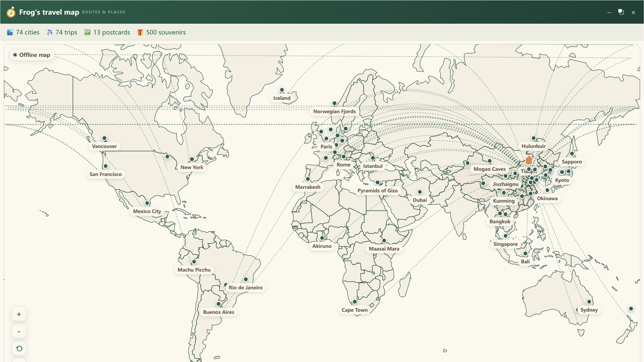This screenshot has width=644, height=362.
Task: Select the Okinawa label
Action: (547, 199)
